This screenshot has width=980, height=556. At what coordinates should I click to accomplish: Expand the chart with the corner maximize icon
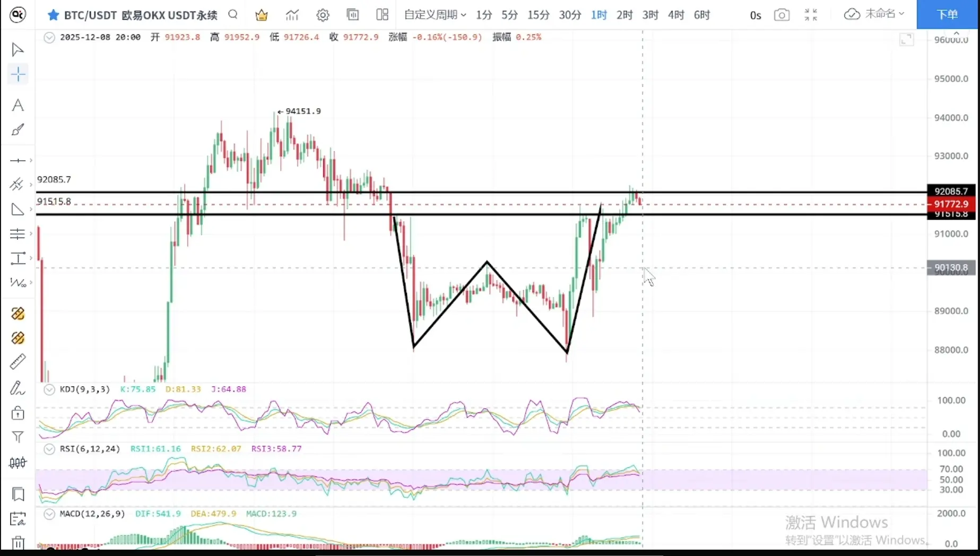(907, 39)
